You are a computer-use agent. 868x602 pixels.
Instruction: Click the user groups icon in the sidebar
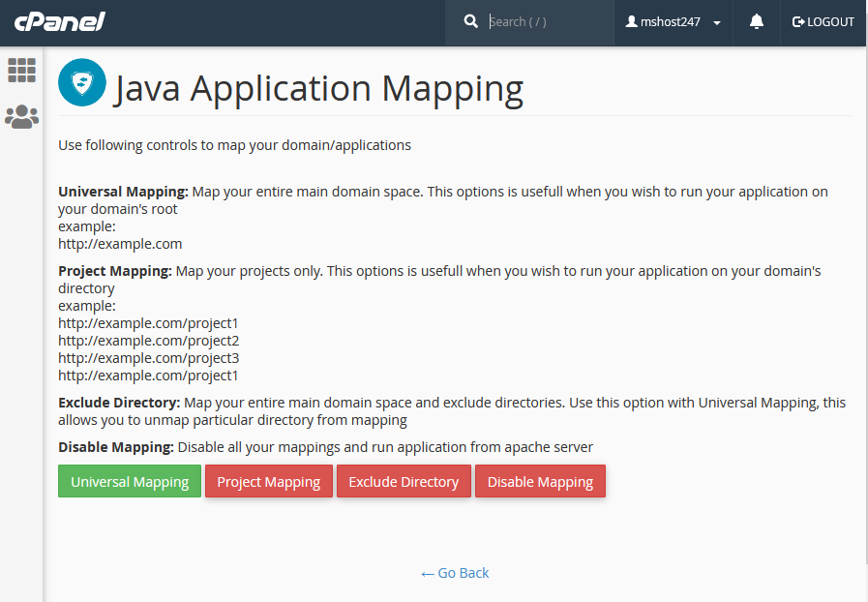click(x=21, y=116)
